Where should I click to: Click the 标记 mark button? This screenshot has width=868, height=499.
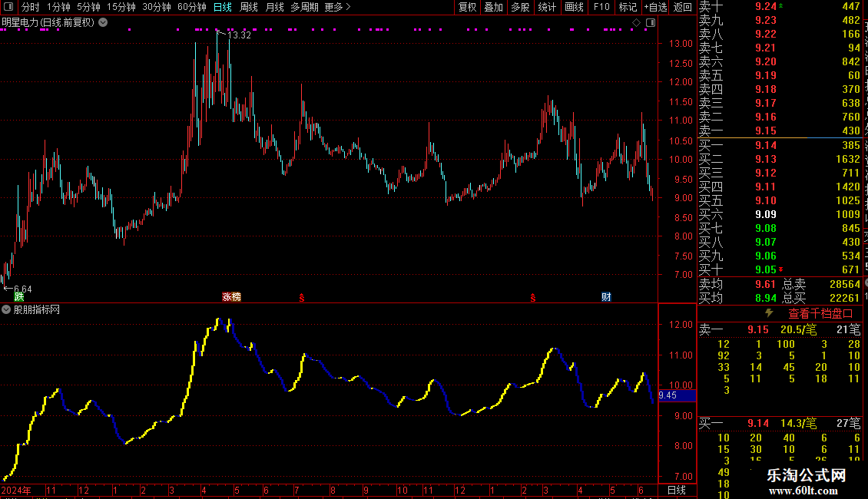628,7
